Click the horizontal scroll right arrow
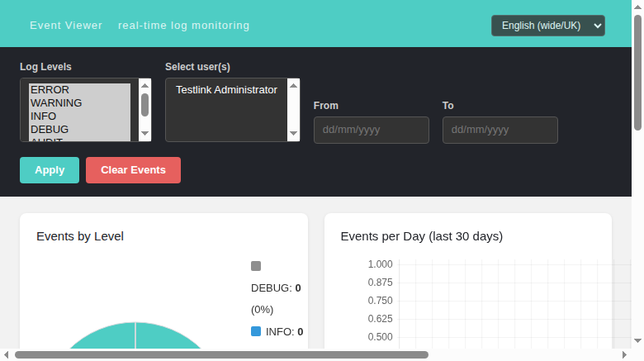Image resolution: width=644 pixels, height=361 pixels. (x=624, y=355)
